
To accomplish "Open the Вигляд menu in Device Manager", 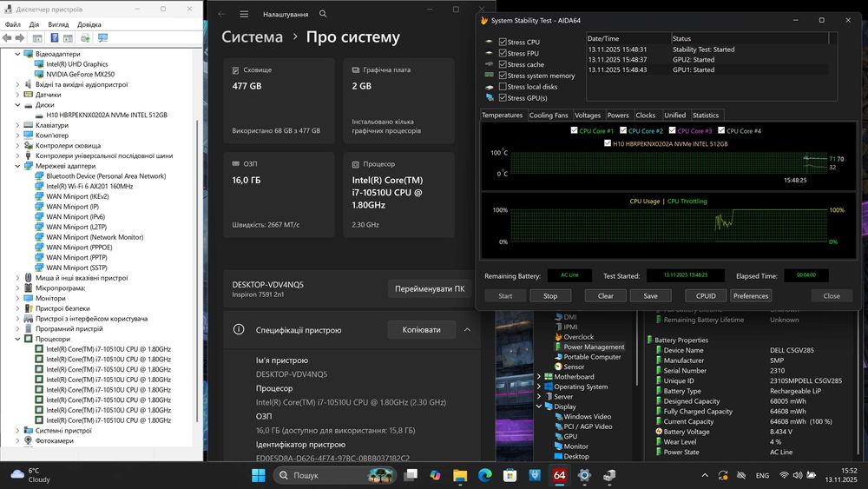I will coord(59,24).
